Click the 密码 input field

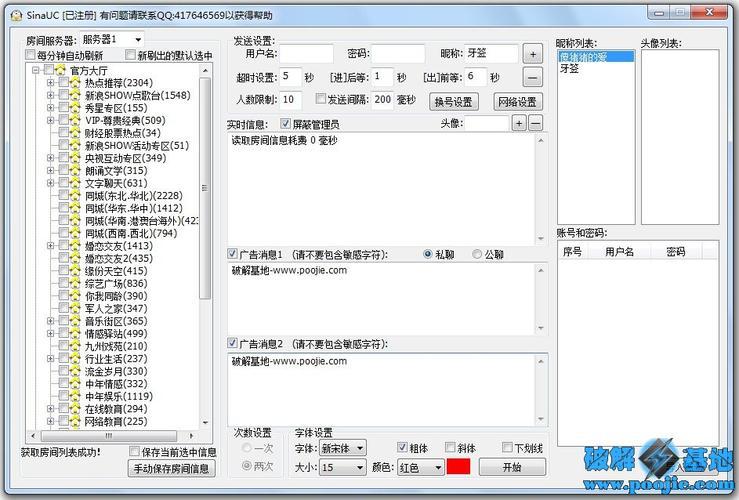[398, 54]
